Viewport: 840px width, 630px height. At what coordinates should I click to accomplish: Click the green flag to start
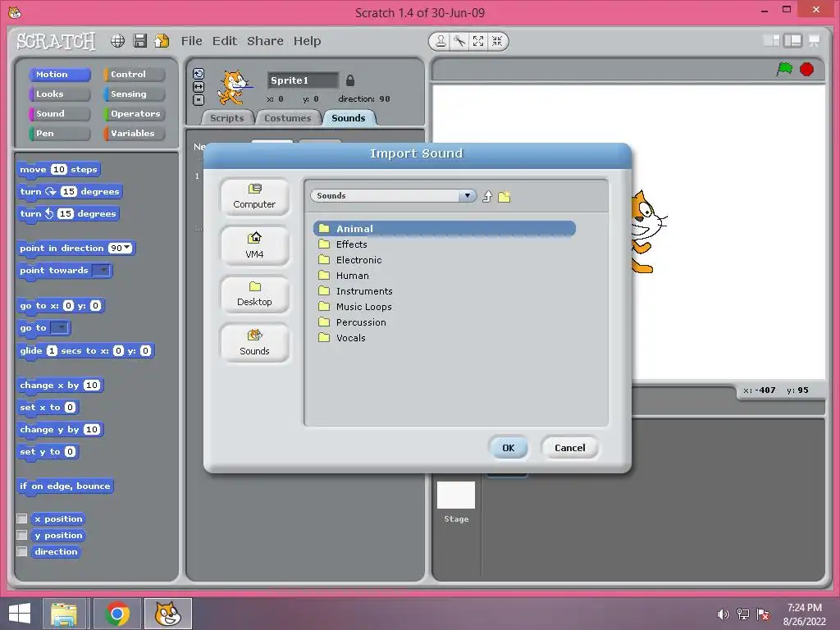coord(784,69)
